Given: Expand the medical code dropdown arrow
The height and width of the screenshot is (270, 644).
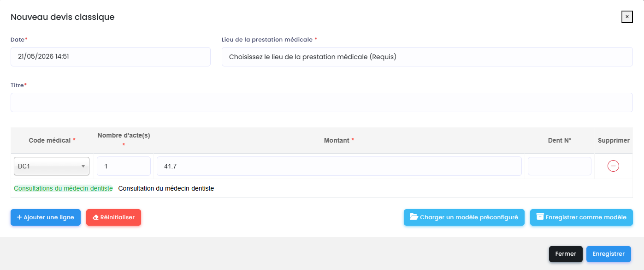Looking at the screenshot, I should (83, 166).
